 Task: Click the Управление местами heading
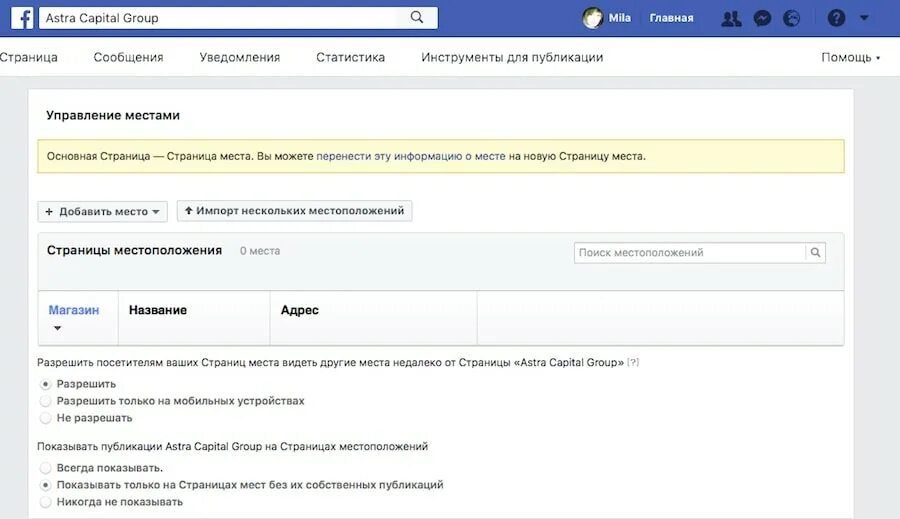113,115
